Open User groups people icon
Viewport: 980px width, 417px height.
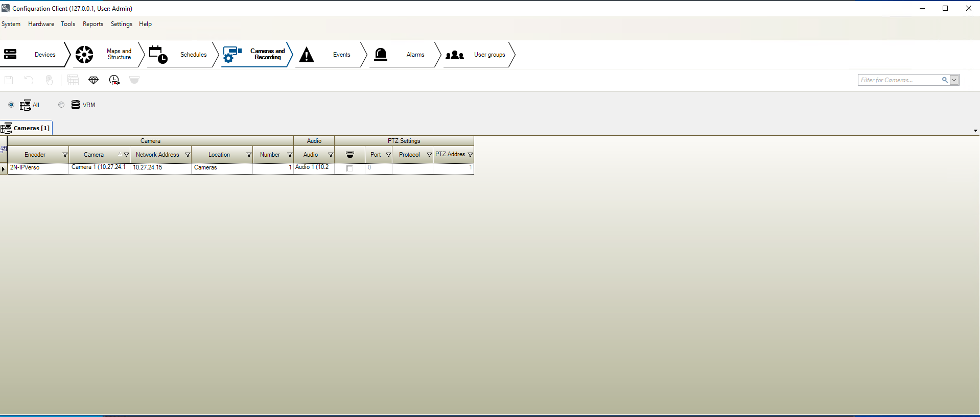point(454,55)
